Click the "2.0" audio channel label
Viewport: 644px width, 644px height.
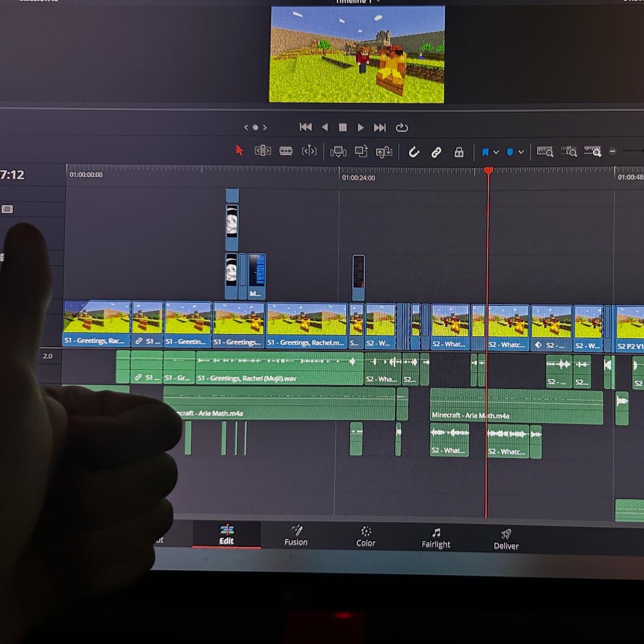pos(48,356)
